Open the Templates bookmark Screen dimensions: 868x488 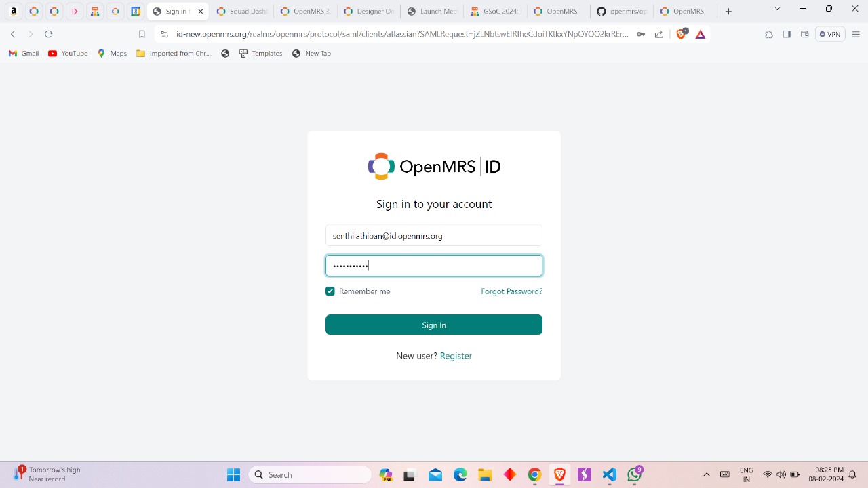coord(261,54)
